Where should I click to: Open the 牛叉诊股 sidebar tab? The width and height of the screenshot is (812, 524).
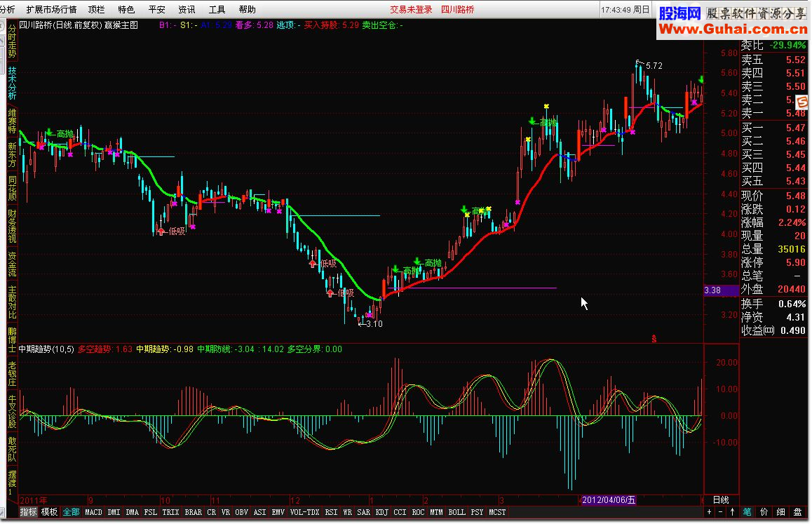[12, 412]
